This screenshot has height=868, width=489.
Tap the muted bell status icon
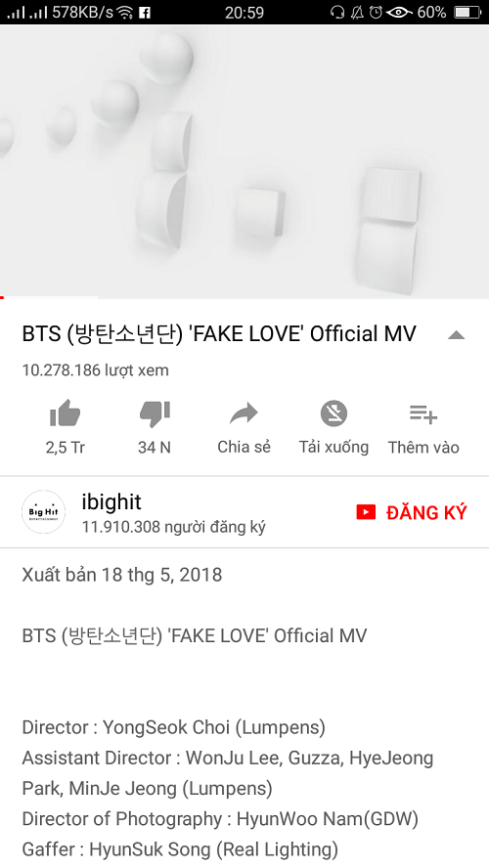point(358,12)
